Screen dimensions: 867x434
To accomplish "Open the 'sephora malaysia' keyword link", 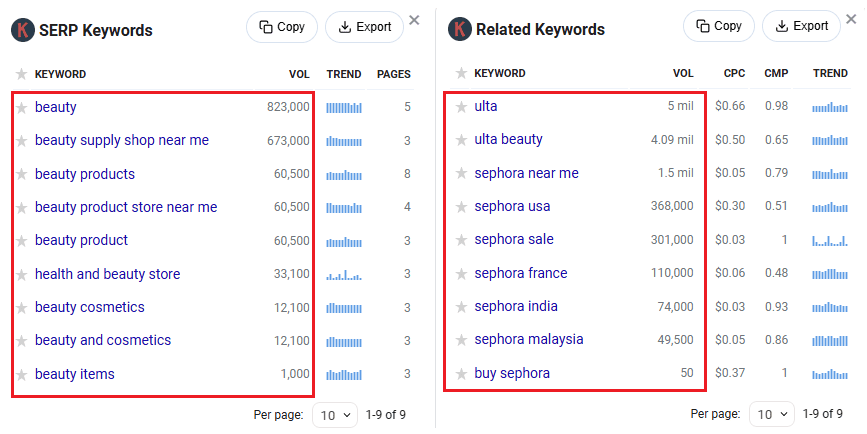I will [529, 339].
